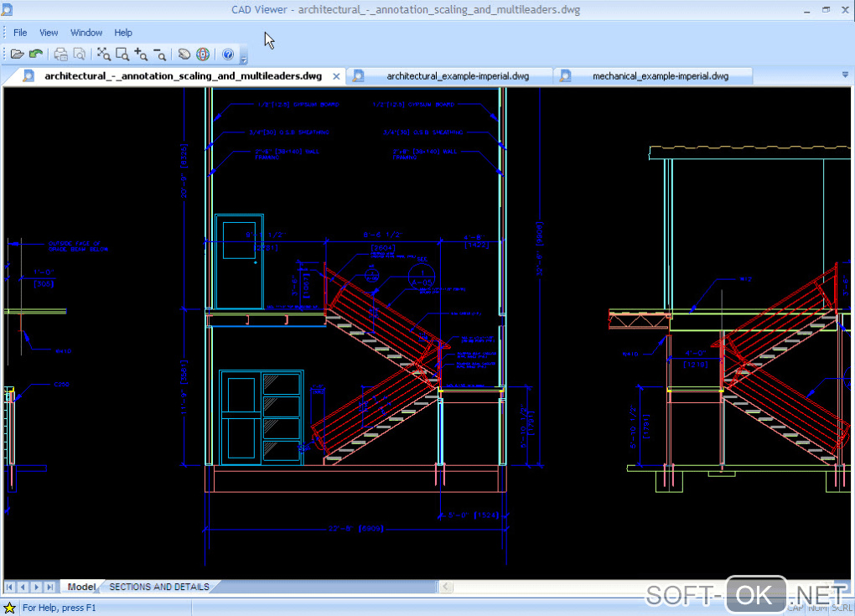
Task: Click the green undo arrow icon
Action: pyautogui.click(x=36, y=54)
